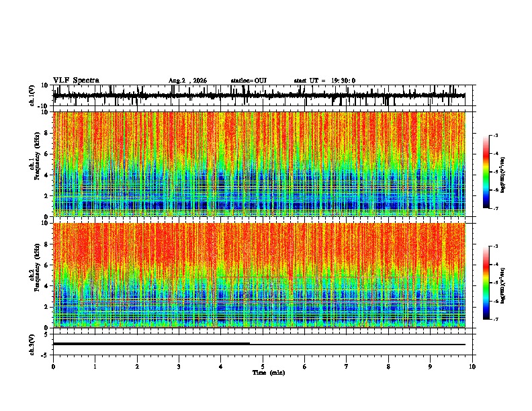Image resolution: width=532 pixels, height=411 pixels.
Task: Click time axis tick label "6"
Action: pyautogui.click(x=305, y=367)
